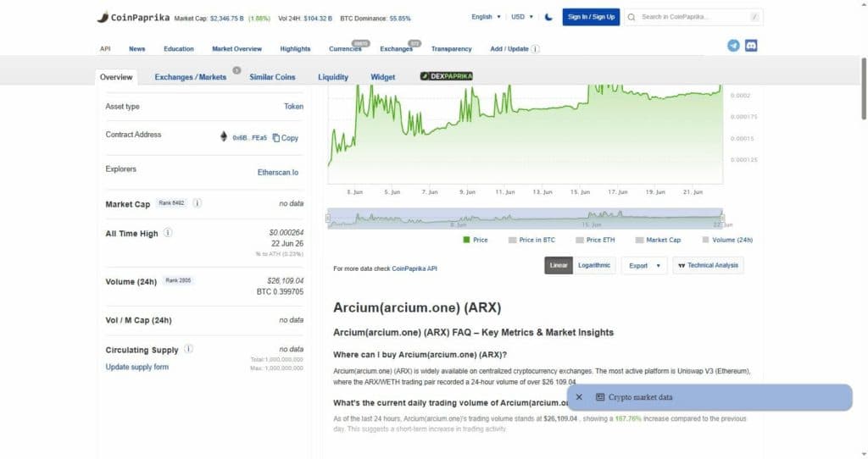The image size is (868, 459).
Task: Click the left handle of chart range navigator
Action: point(328,218)
